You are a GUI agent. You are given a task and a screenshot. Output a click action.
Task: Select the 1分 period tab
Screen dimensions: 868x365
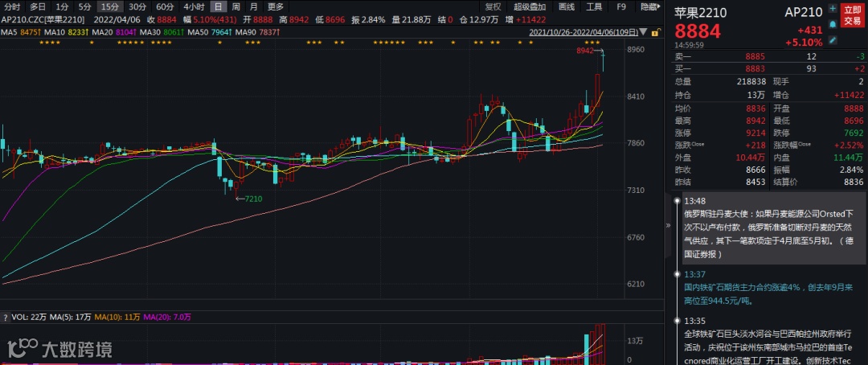point(62,6)
